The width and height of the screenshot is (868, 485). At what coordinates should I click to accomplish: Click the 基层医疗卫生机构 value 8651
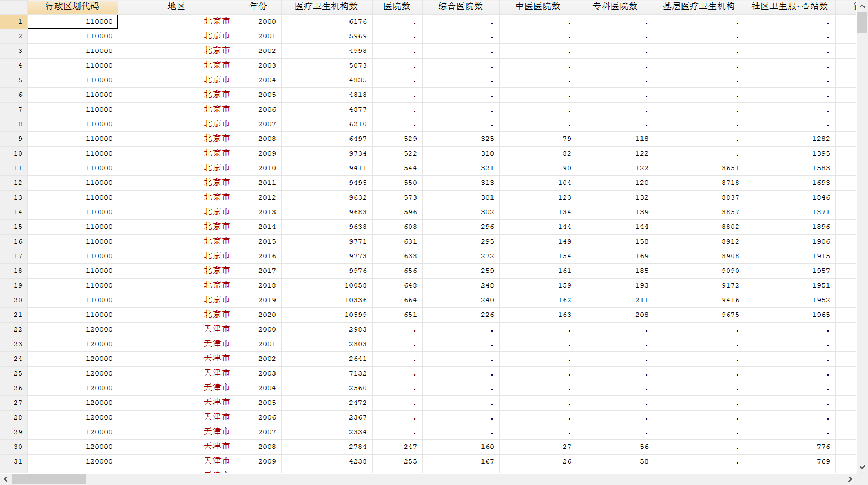[699, 168]
